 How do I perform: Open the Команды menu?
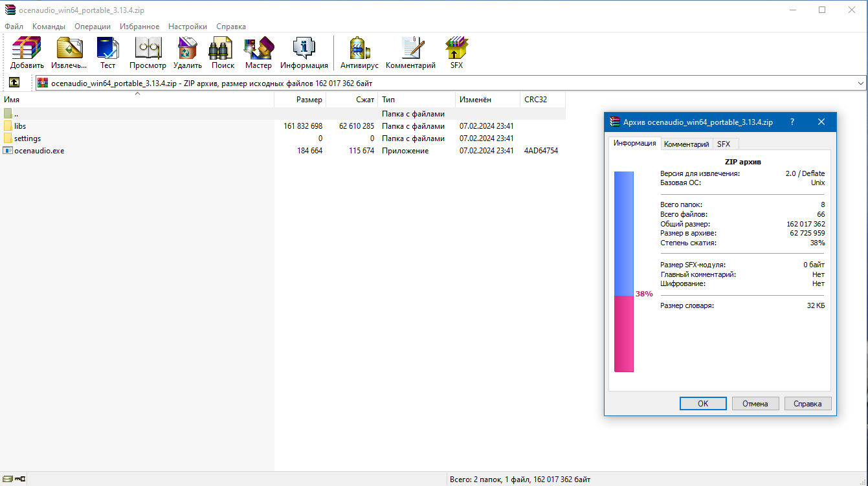point(49,27)
